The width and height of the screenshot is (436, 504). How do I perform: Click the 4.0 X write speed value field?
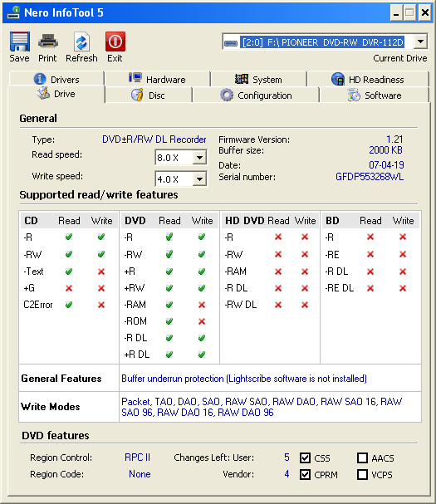tap(174, 179)
